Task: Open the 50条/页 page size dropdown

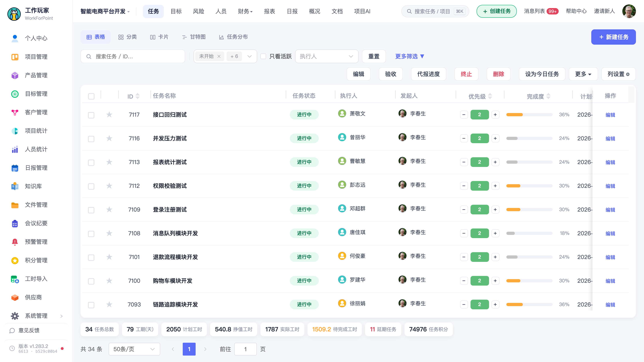Action: click(134, 349)
